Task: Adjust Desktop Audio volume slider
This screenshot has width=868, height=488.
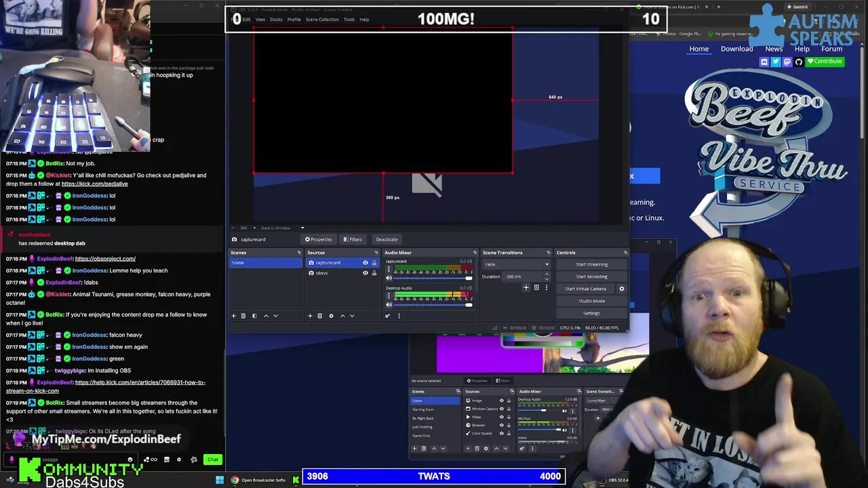Action: pos(434,305)
